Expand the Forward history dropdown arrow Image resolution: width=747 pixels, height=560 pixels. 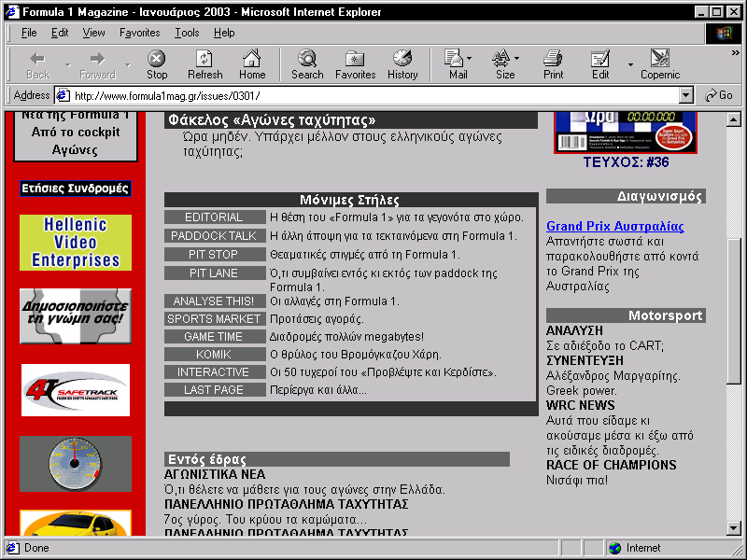point(128,64)
